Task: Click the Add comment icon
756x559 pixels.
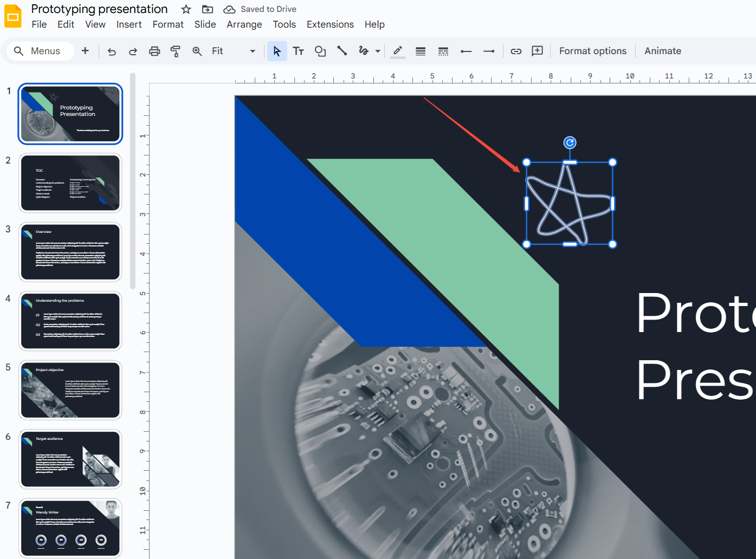Action: (537, 50)
